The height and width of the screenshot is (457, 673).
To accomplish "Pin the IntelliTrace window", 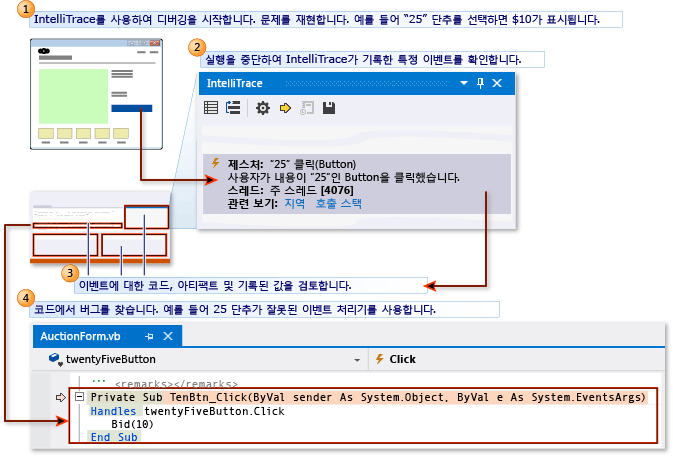I will [480, 83].
